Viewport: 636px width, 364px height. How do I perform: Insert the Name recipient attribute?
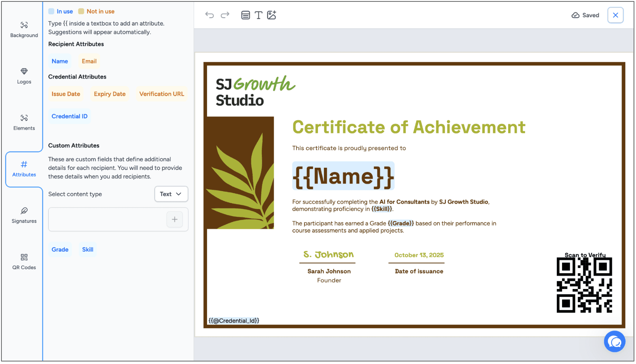tap(60, 61)
